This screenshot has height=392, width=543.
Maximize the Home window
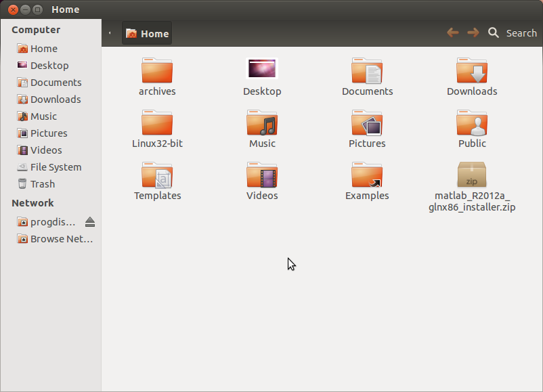click(37, 9)
